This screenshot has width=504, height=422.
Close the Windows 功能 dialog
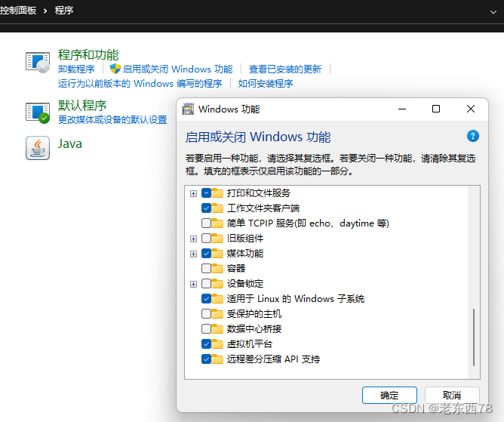coord(471,109)
